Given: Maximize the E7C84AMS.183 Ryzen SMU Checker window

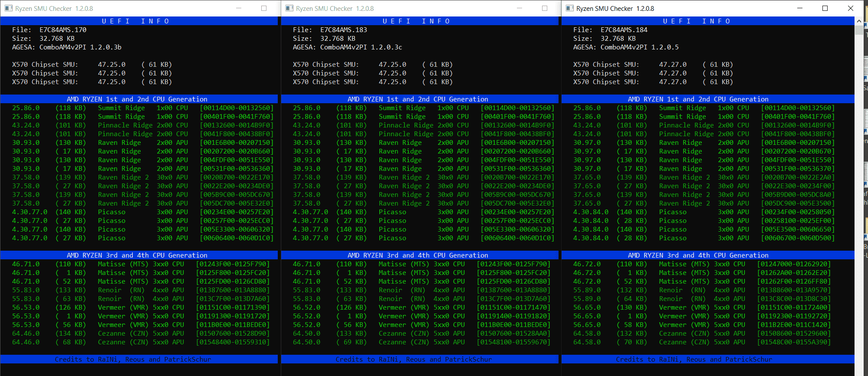Looking at the screenshot, I should click(x=545, y=8).
